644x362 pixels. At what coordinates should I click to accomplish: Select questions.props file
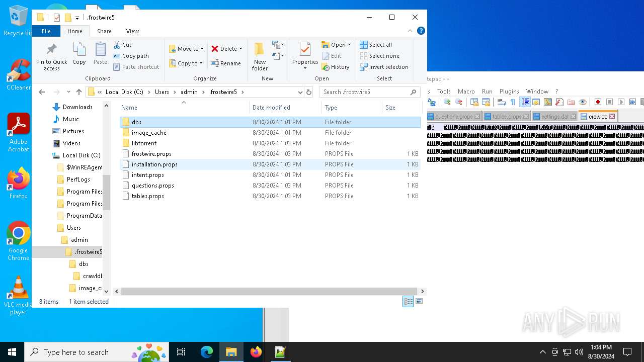(270, 186)
